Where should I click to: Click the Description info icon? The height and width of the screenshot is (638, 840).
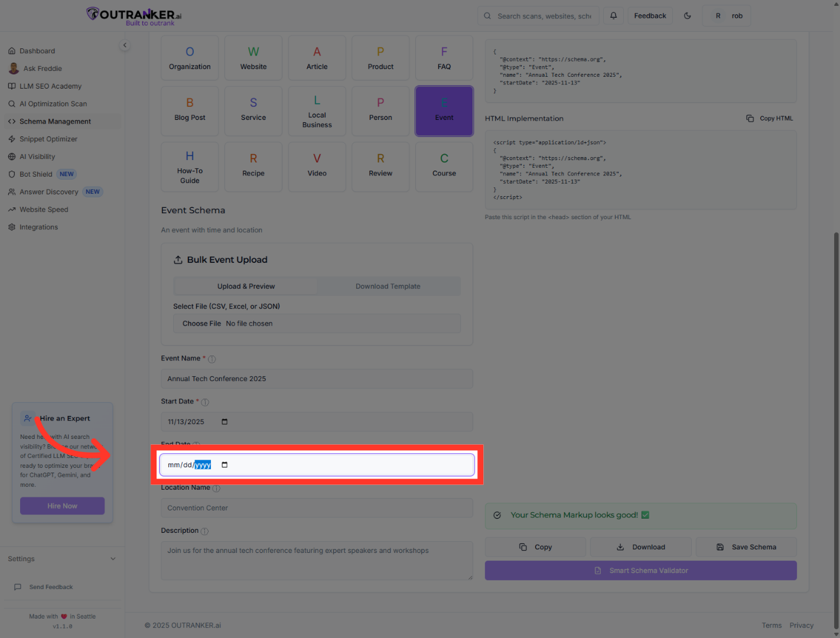click(x=204, y=531)
